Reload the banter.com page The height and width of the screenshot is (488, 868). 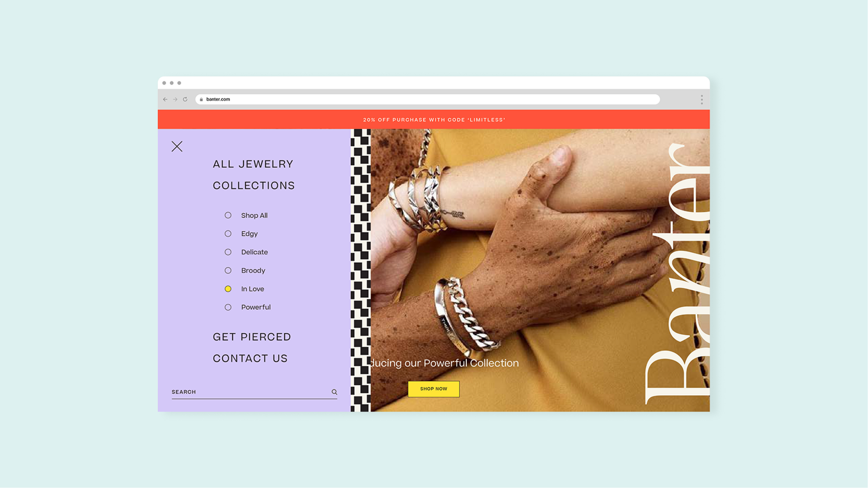point(185,99)
